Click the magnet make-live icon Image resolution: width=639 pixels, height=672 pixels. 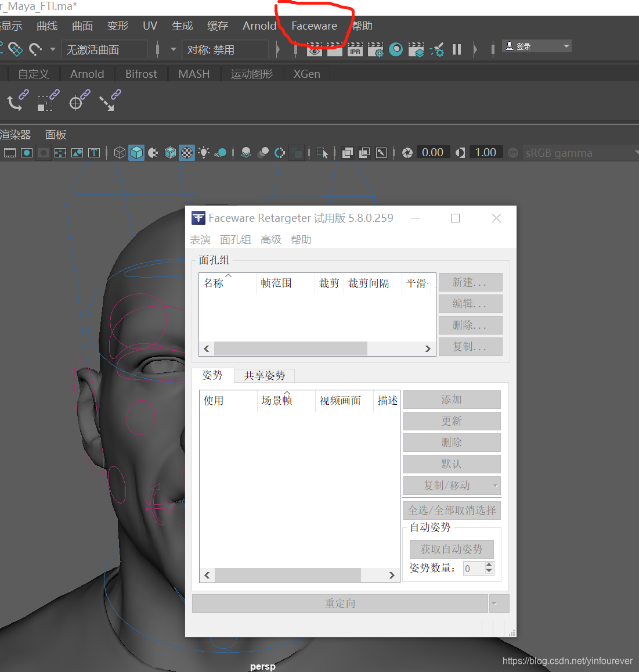point(35,49)
